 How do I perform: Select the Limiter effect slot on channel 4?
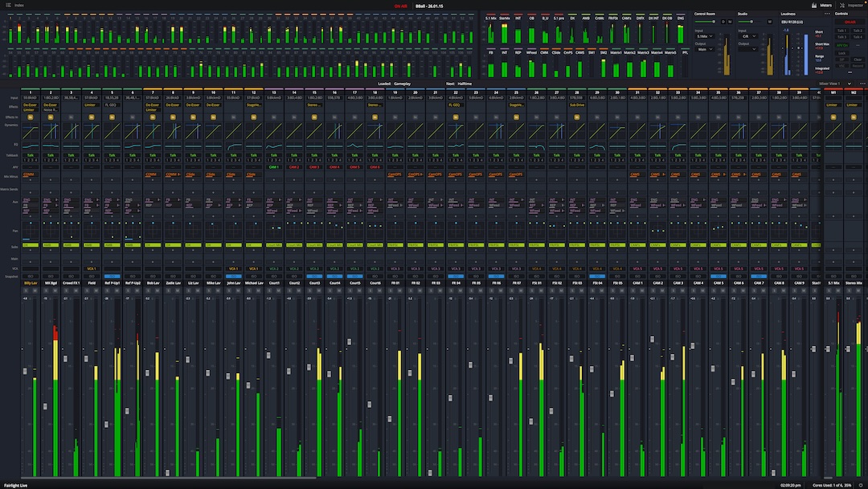[90, 105]
